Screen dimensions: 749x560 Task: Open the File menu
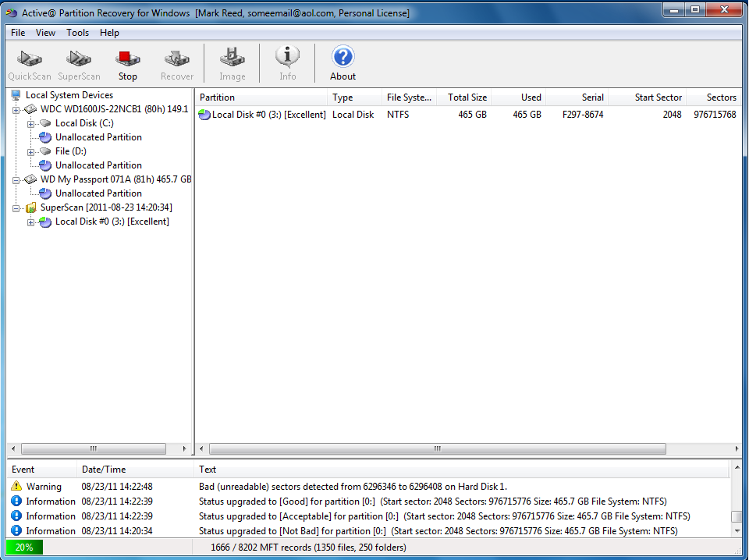click(18, 33)
